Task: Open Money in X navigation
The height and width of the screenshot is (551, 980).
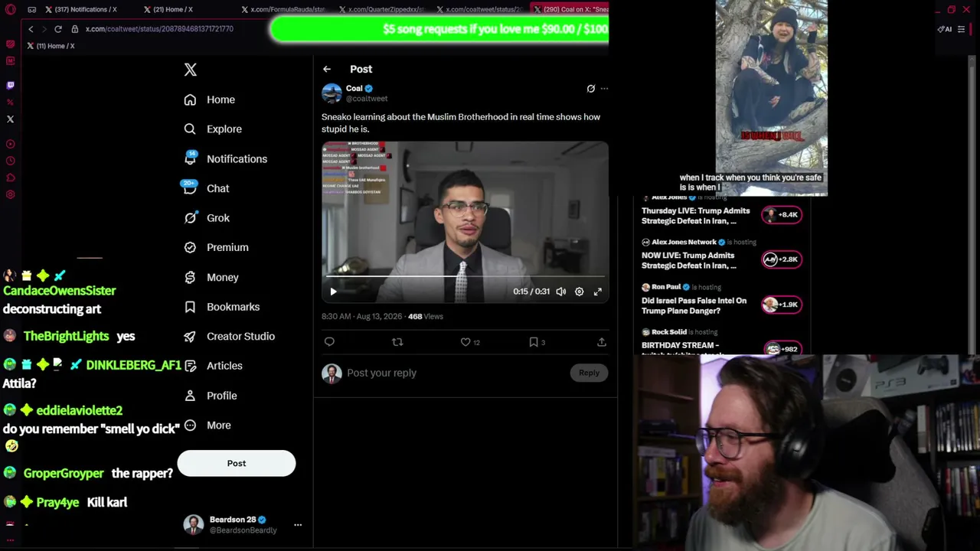Action: 211,277
